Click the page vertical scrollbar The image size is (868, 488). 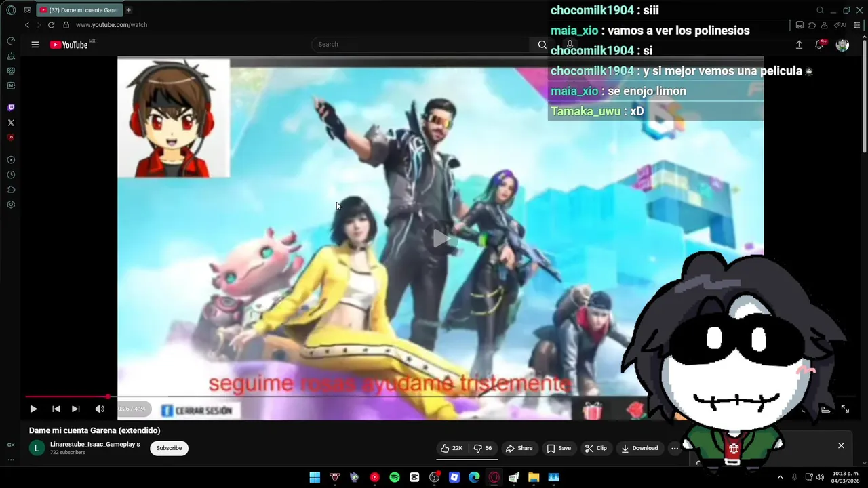pyautogui.click(x=864, y=95)
